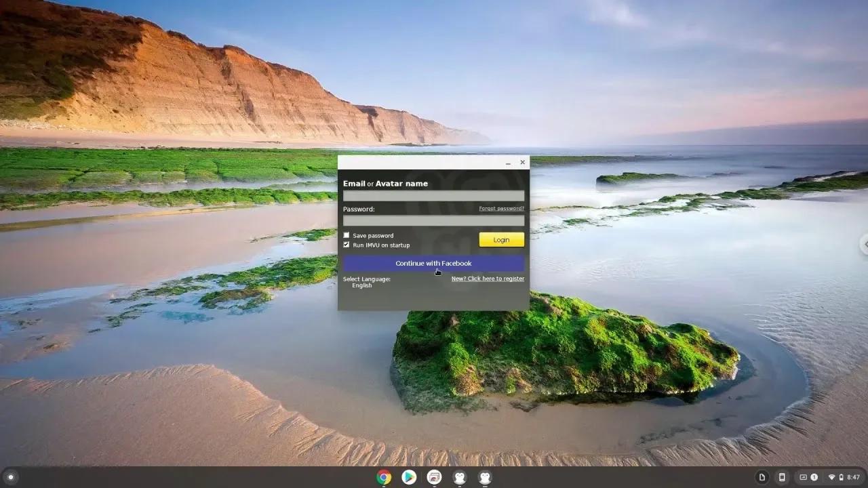Click the Wi-Fi icon in the status tray
This screenshot has height=488, width=868.
coord(831,478)
